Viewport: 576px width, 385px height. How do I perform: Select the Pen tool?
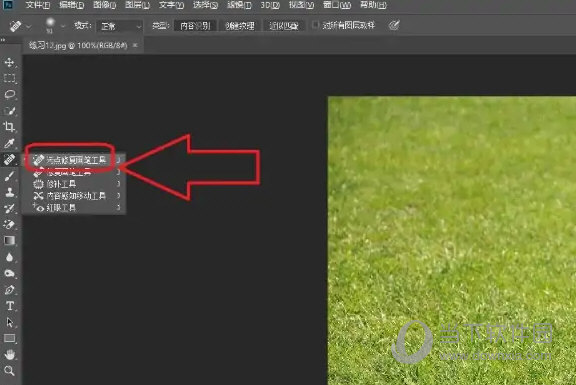click(x=9, y=290)
